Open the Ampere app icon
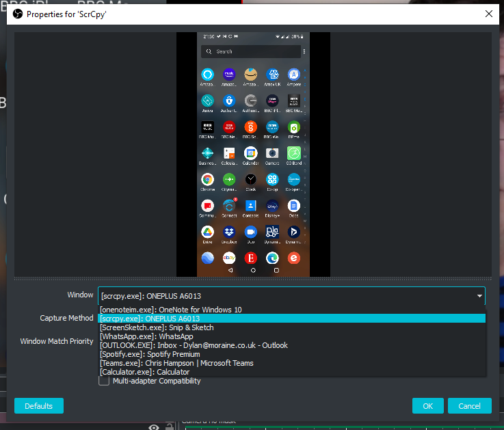Screen dimensions: 504x430 pos(294,75)
